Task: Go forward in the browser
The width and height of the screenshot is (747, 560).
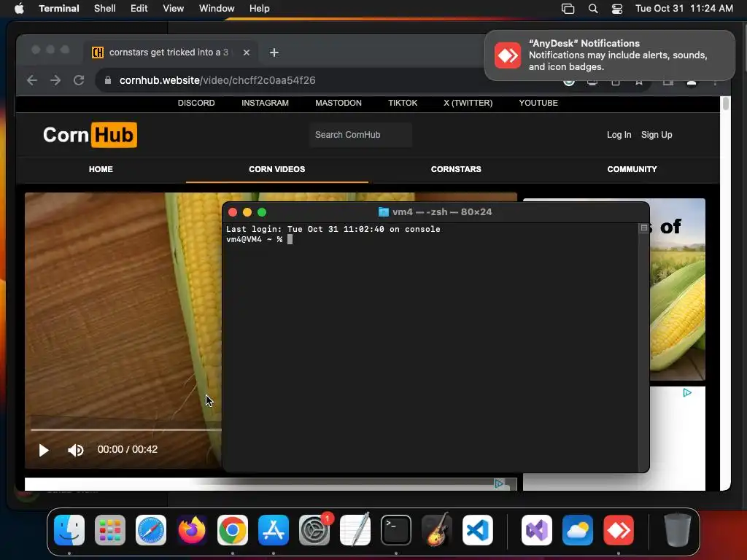Action: coord(55,80)
